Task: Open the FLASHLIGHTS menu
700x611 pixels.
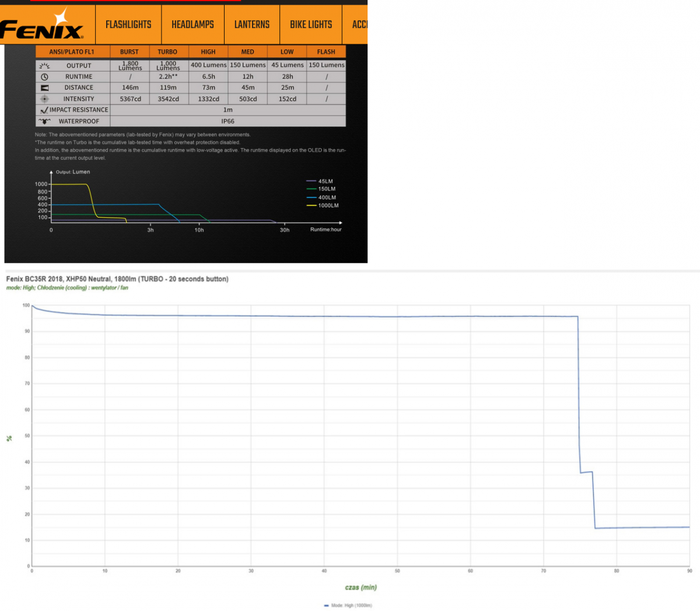Action: pyautogui.click(x=128, y=24)
